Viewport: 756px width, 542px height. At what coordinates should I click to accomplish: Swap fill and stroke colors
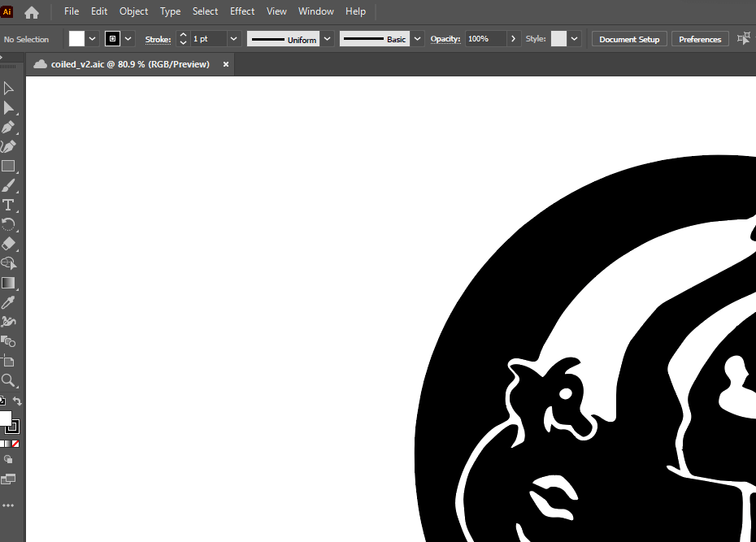pos(17,401)
